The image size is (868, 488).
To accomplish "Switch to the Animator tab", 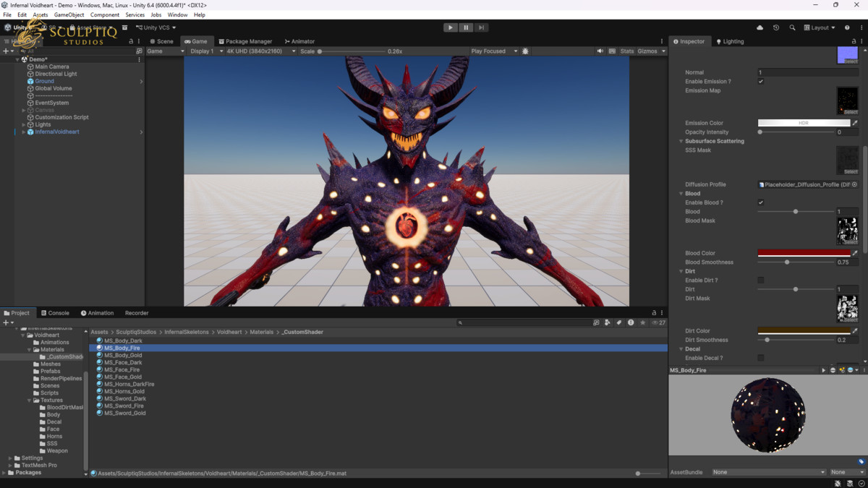I will [x=299, y=41].
